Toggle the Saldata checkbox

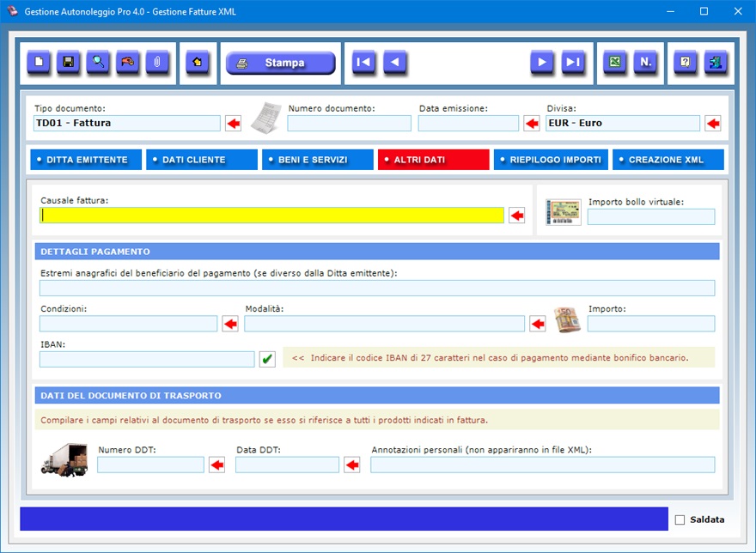(680, 520)
